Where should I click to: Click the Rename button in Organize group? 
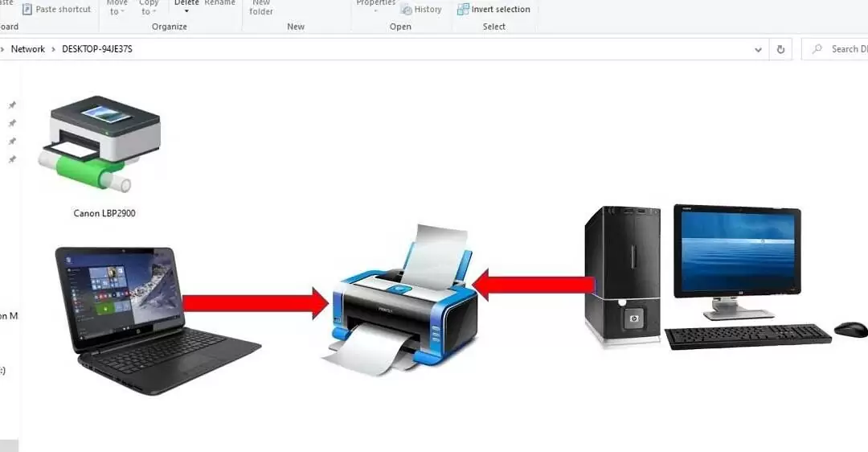[x=219, y=3]
